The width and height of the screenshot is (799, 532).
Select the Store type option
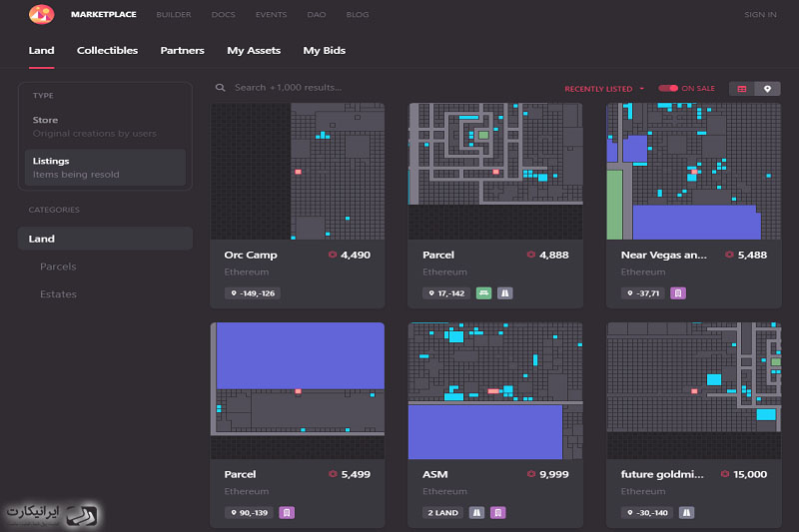(x=105, y=126)
